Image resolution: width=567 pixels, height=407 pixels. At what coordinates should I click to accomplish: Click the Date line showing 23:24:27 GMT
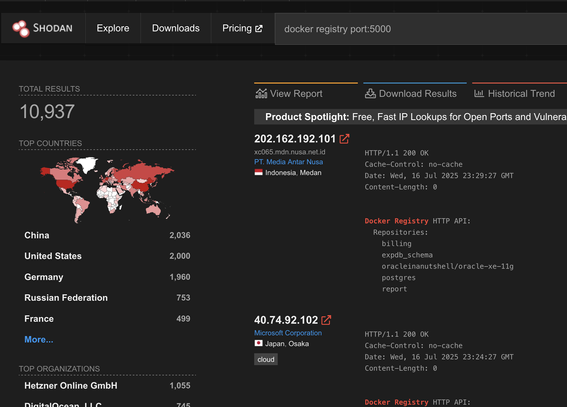pos(439,357)
